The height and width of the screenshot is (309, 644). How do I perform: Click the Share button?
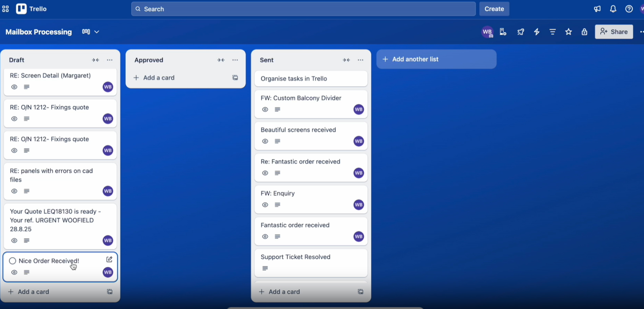tap(613, 32)
